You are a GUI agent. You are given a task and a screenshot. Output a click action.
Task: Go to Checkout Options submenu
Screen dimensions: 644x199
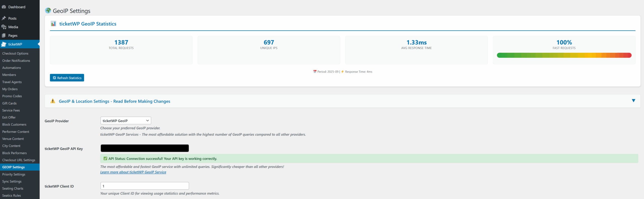(x=15, y=53)
